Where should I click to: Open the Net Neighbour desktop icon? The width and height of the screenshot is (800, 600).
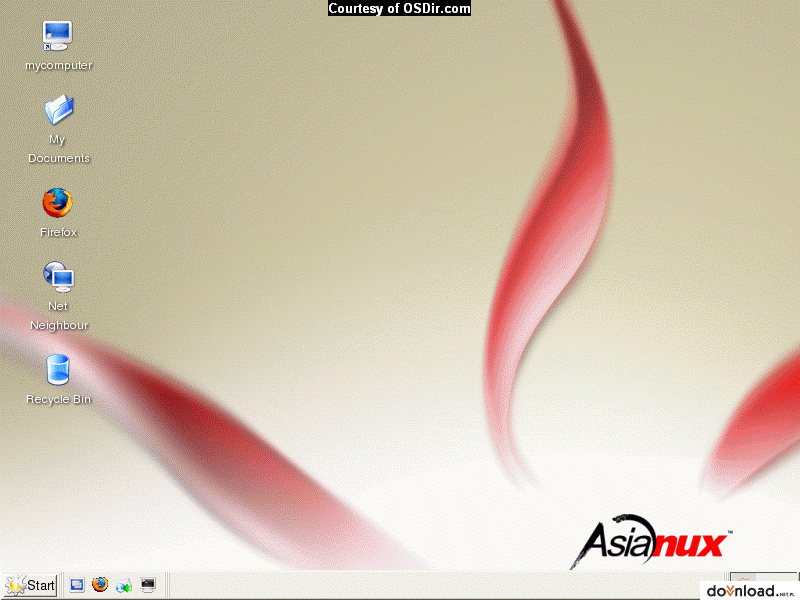(x=59, y=277)
